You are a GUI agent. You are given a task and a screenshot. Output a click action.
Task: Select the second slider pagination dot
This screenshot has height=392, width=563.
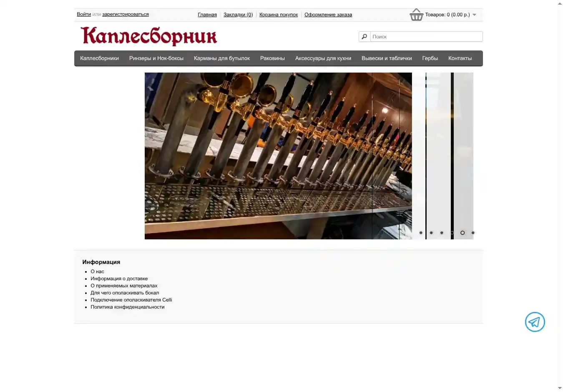click(x=431, y=233)
